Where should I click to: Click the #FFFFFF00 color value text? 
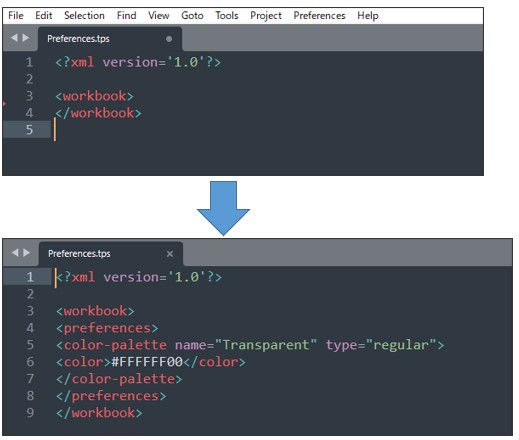tap(147, 362)
